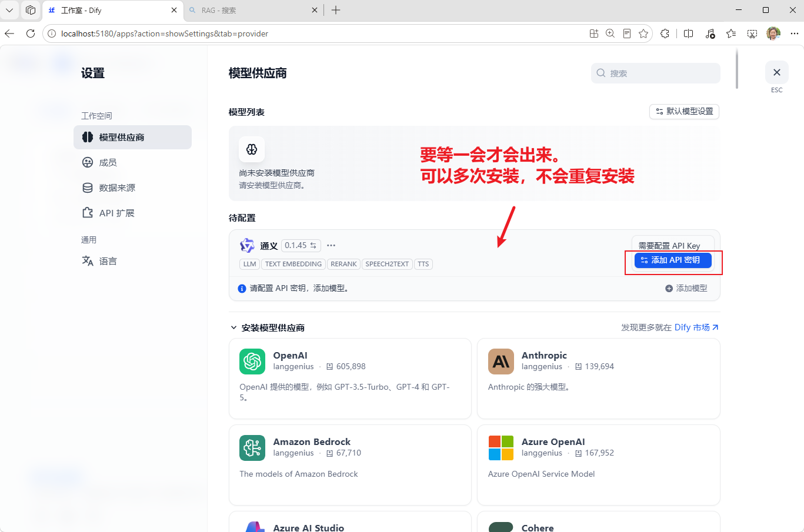View site information for localhost
Viewport: 804px width, 532px height.
coord(52,34)
